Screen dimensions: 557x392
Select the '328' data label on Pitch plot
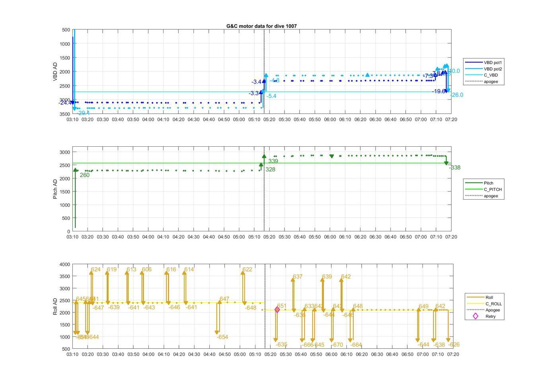[x=271, y=170]
